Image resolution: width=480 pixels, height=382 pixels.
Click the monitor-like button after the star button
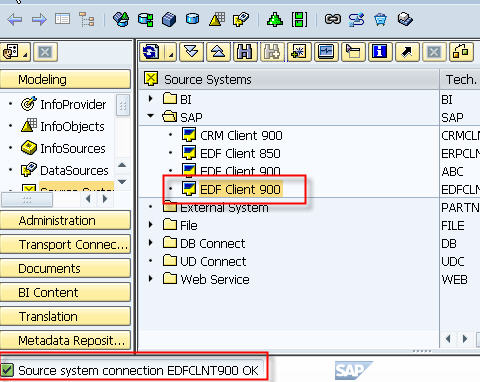coord(326,52)
